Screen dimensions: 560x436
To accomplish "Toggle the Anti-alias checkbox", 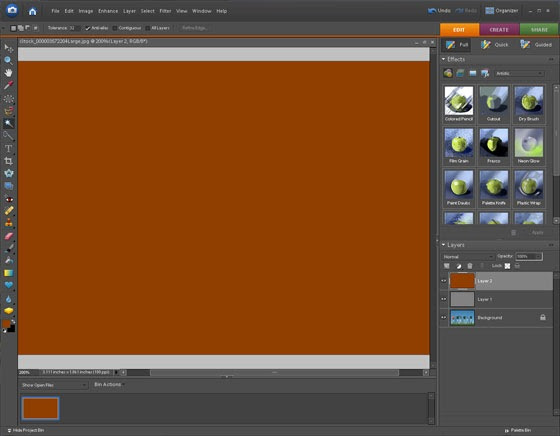I will (x=87, y=28).
